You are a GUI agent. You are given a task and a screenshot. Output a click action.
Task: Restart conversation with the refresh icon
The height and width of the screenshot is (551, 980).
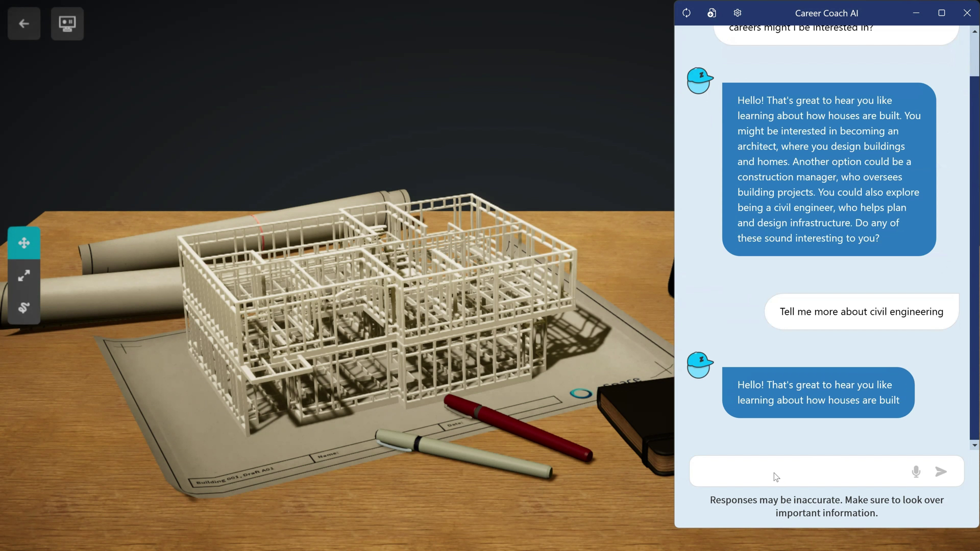(687, 13)
